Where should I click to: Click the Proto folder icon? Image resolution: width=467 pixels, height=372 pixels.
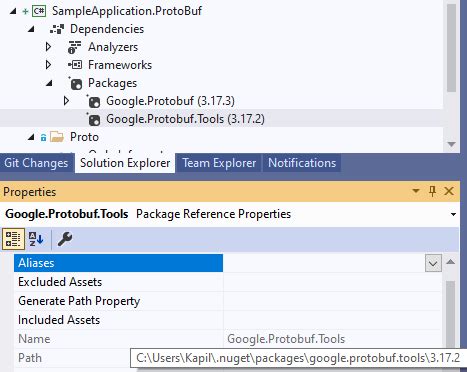click(57, 137)
